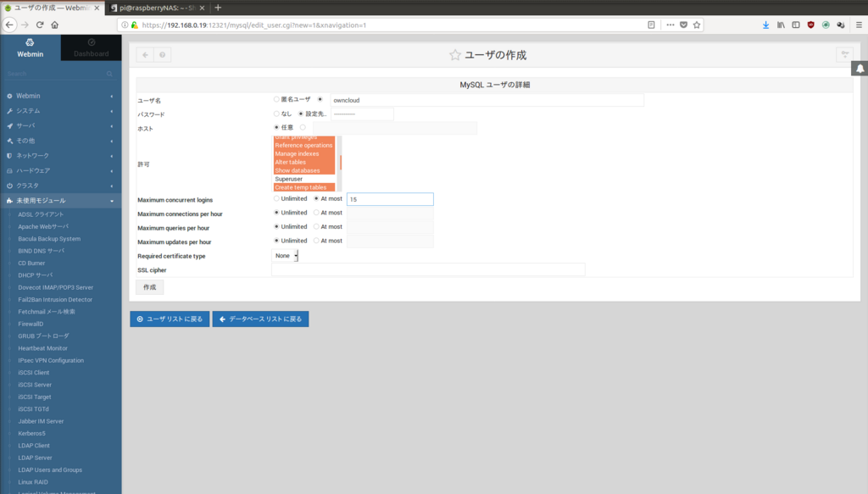Open the Firefox hamburger menu
This screenshot has width=868, height=494.
coord(859,25)
